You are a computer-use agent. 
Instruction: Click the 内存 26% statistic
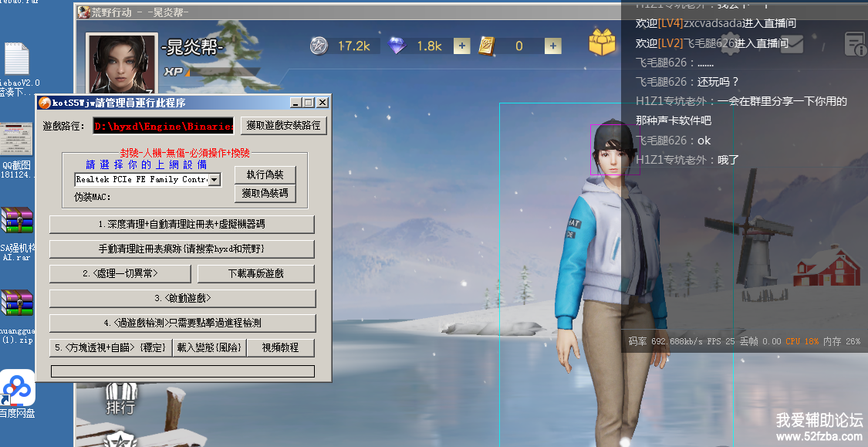pos(842,341)
